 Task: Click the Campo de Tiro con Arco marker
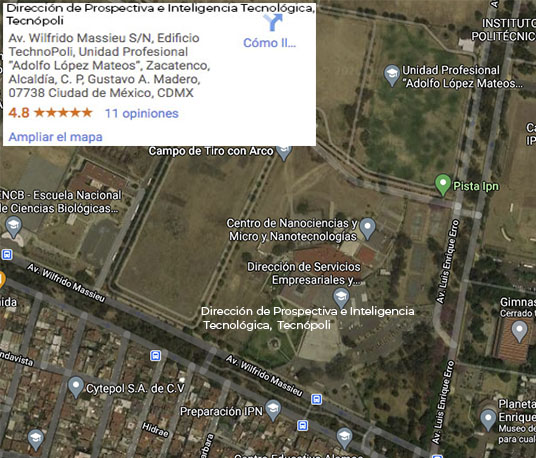[x=284, y=152]
